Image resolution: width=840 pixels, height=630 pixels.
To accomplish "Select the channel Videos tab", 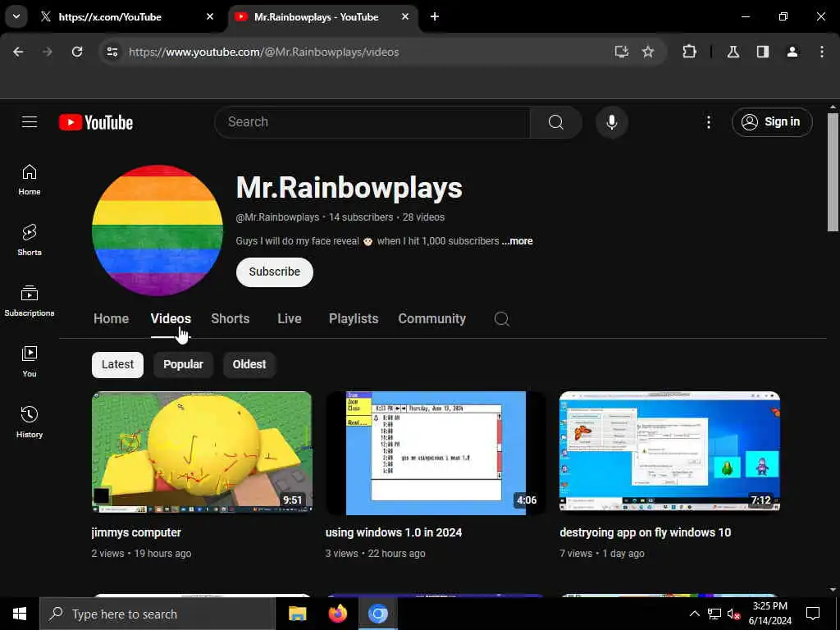I will pyautogui.click(x=171, y=319).
